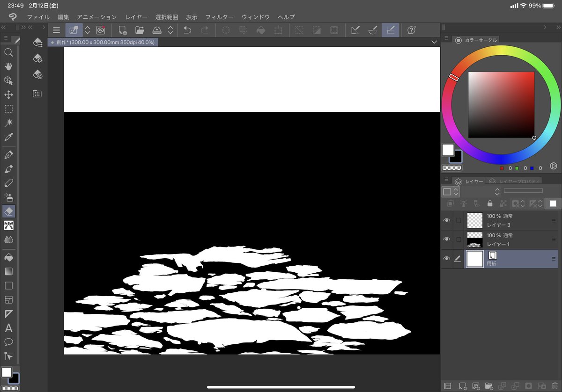
Task: Collapse the canvas title bar with its chevron
Action: pyautogui.click(x=434, y=42)
